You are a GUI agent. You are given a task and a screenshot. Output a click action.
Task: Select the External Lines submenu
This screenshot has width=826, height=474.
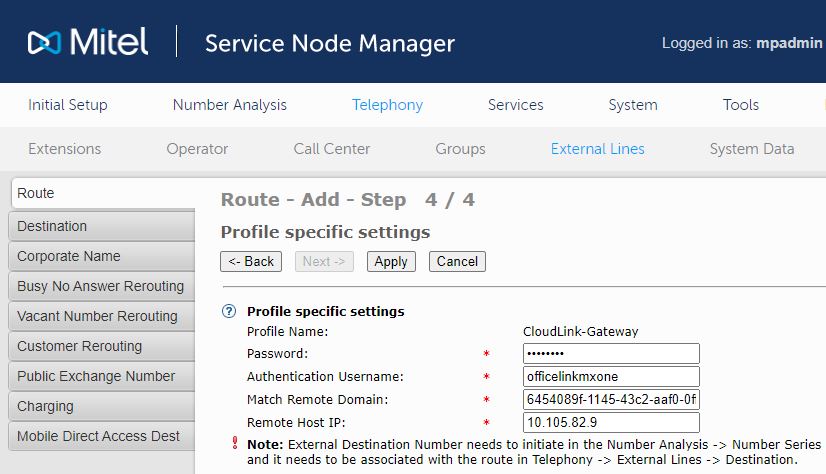coord(597,149)
